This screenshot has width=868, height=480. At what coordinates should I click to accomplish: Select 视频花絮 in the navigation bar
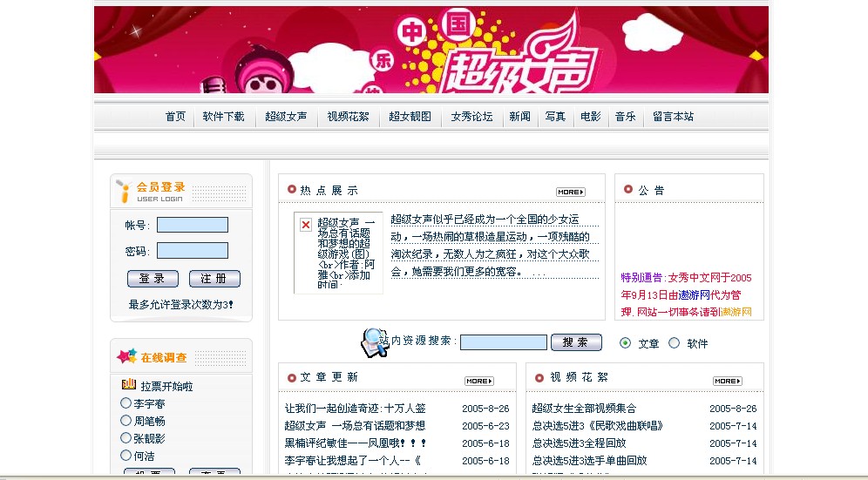[348, 116]
